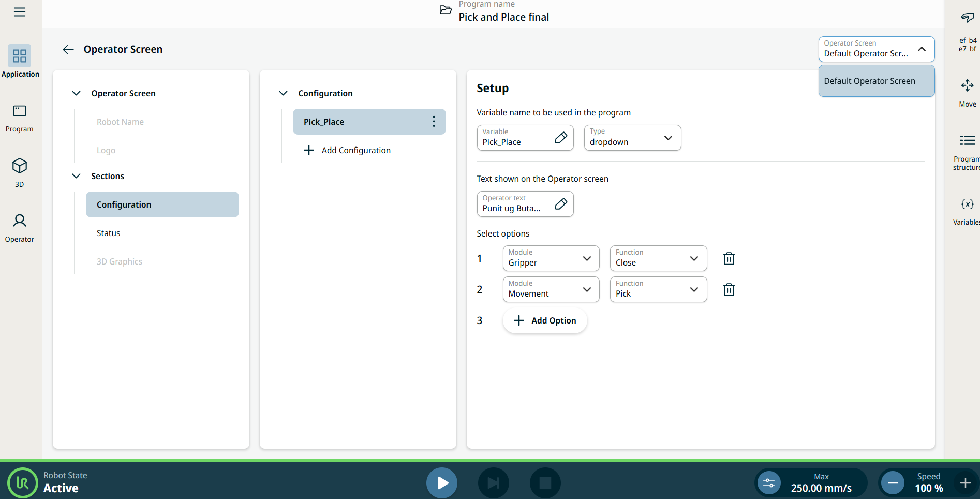Open the hamburger menu
Image resolution: width=980 pixels, height=499 pixels.
click(20, 12)
